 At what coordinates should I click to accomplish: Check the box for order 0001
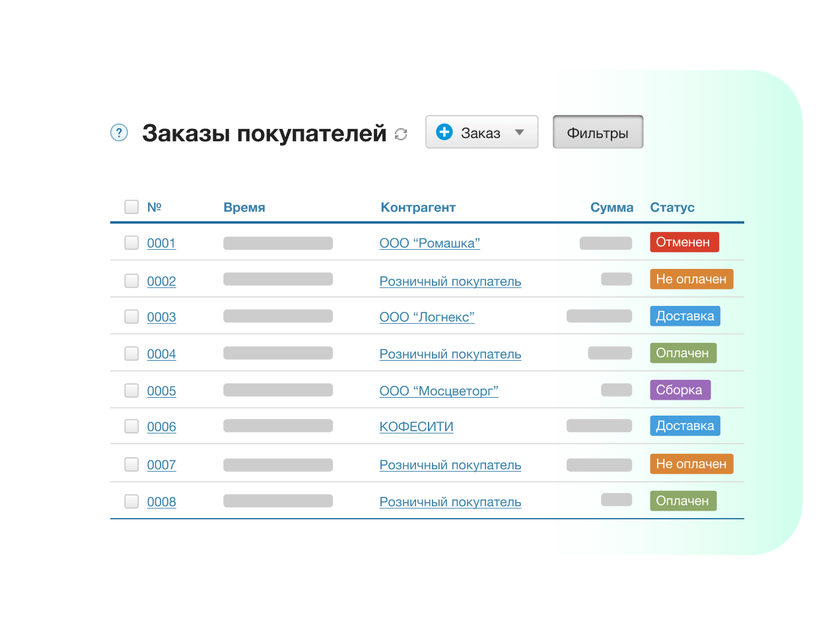(x=131, y=242)
